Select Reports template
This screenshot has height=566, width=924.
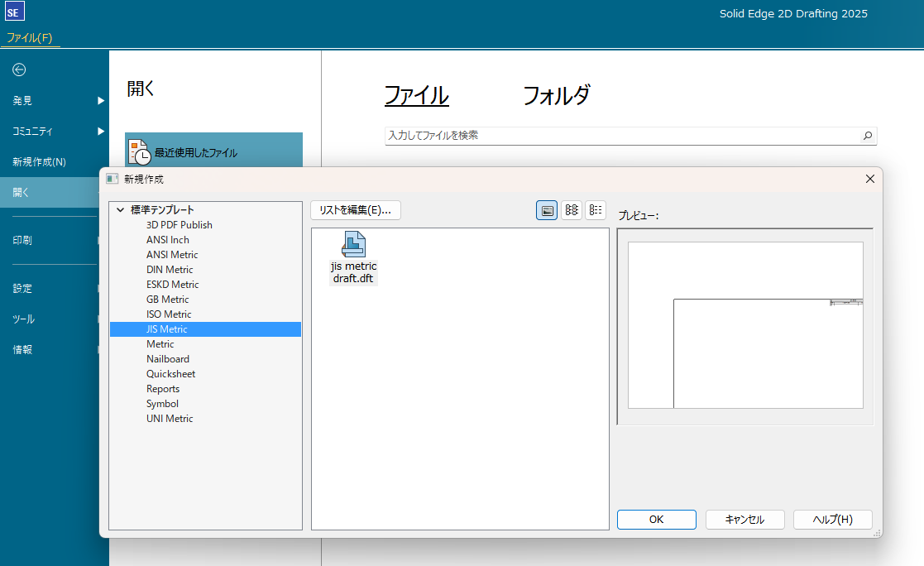pyautogui.click(x=163, y=389)
